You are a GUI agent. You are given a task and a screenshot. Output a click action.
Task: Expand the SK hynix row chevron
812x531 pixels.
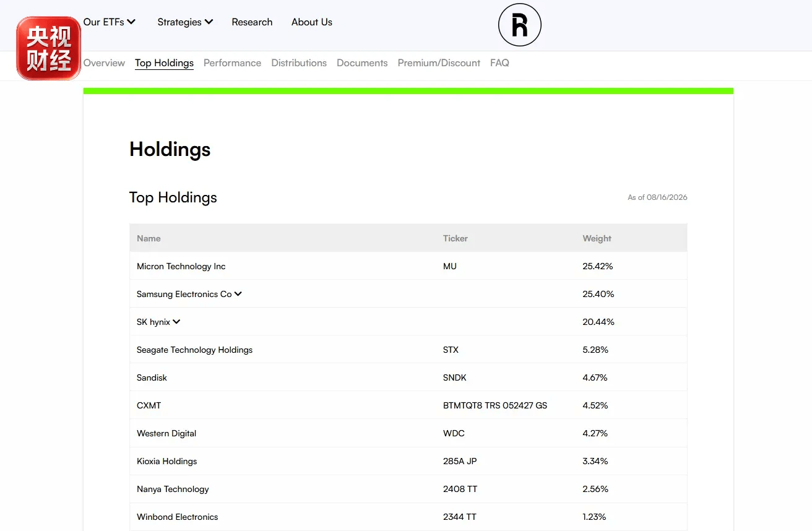[x=176, y=322]
